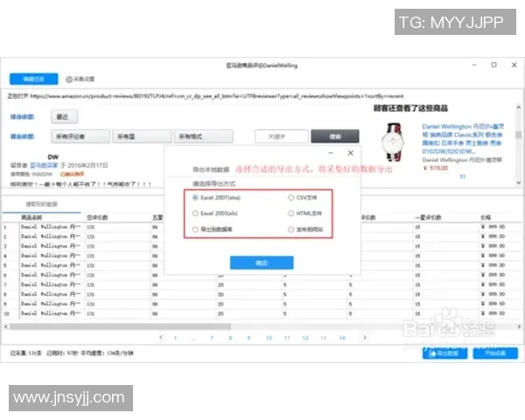Go to page 8

click(x=230, y=338)
